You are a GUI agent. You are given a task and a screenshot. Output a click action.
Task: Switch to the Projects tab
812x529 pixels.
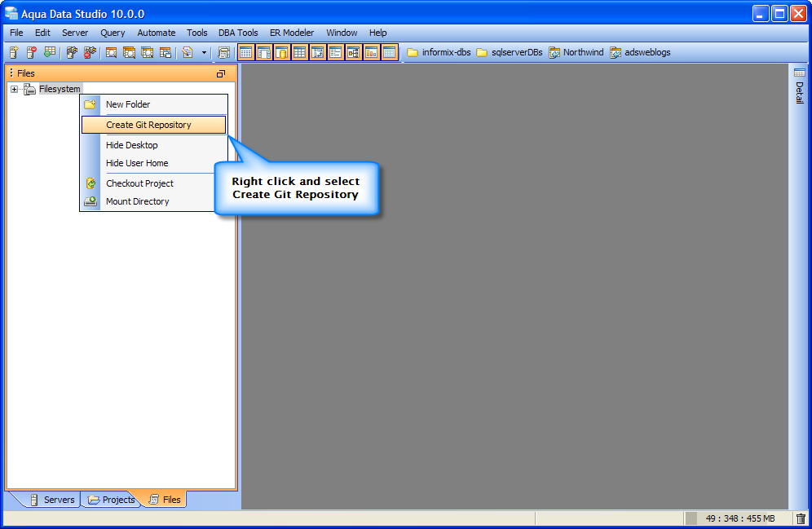point(112,500)
